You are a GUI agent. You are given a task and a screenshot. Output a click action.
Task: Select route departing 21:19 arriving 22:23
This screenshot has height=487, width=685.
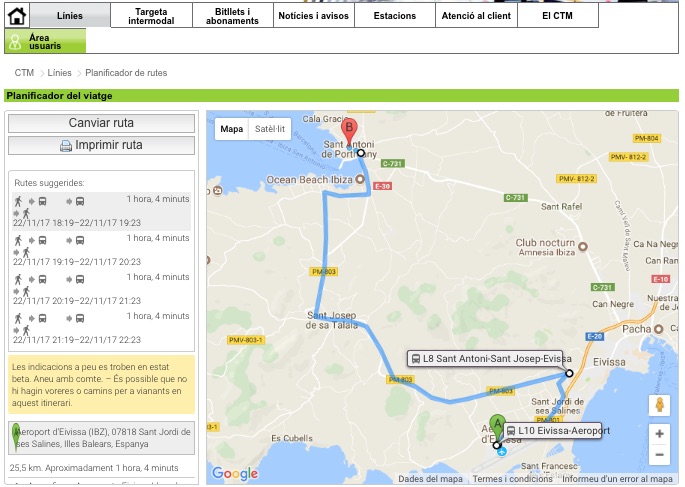tap(101, 328)
